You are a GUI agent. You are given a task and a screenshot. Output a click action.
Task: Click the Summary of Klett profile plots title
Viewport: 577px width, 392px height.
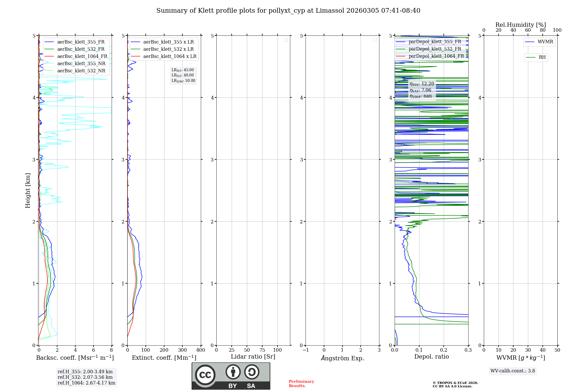coord(288,11)
